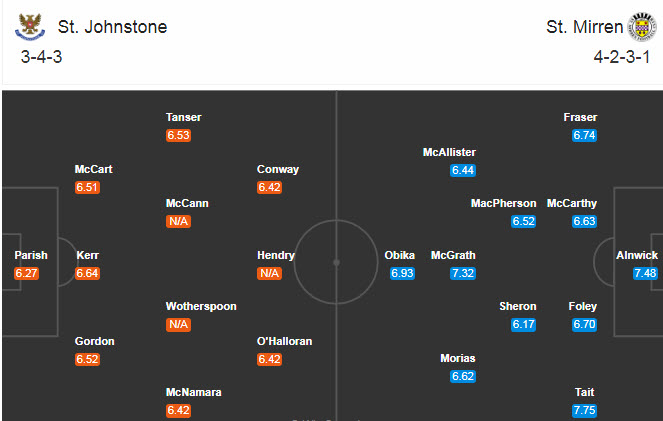Click Morias's 6.62 rating badge
Viewport: 663px width, 421px height.
(x=463, y=377)
